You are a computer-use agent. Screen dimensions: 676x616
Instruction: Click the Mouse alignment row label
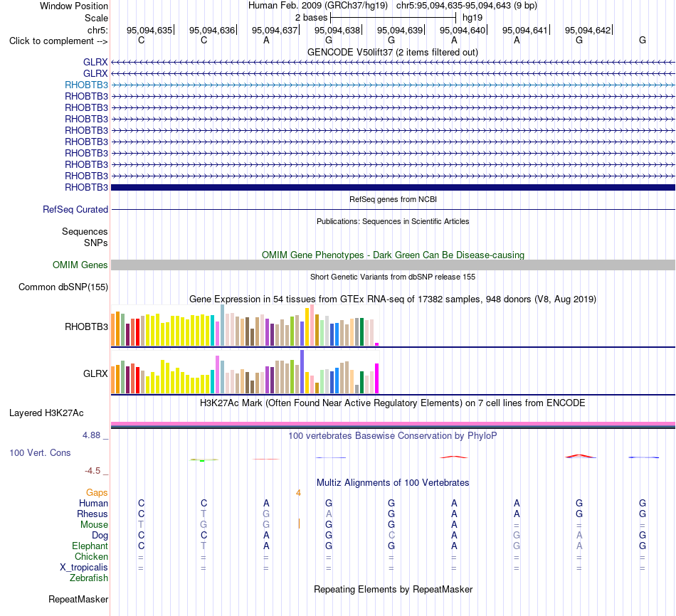click(x=94, y=525)
